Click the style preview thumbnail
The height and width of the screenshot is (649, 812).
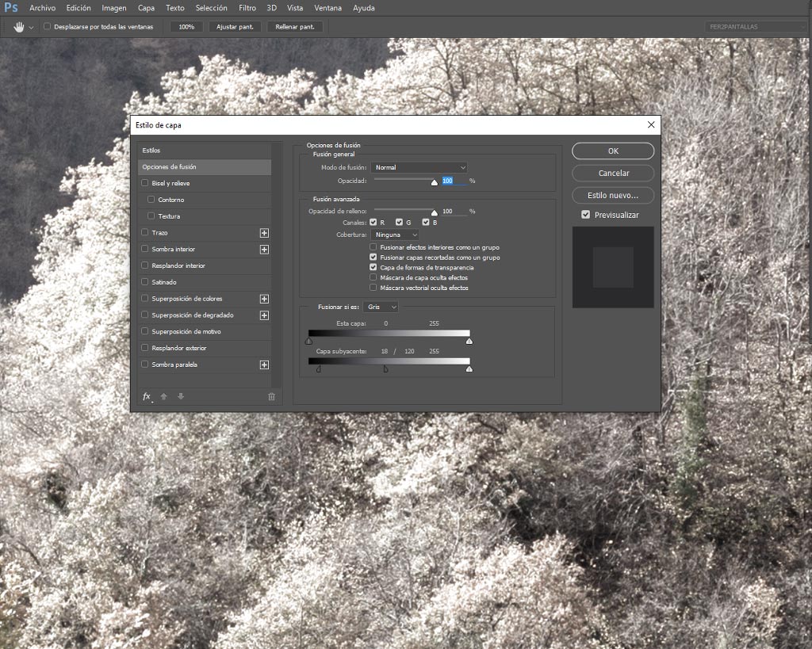point(613,267)
